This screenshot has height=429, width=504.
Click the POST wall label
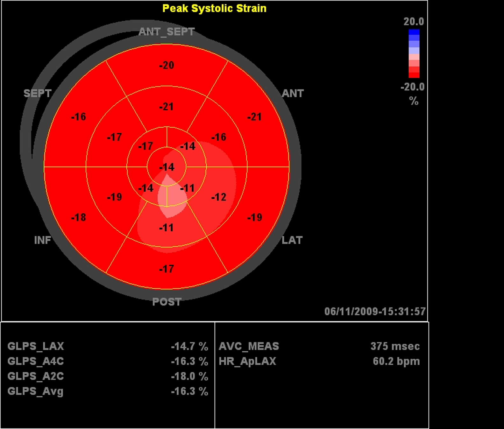pos(167,302)
